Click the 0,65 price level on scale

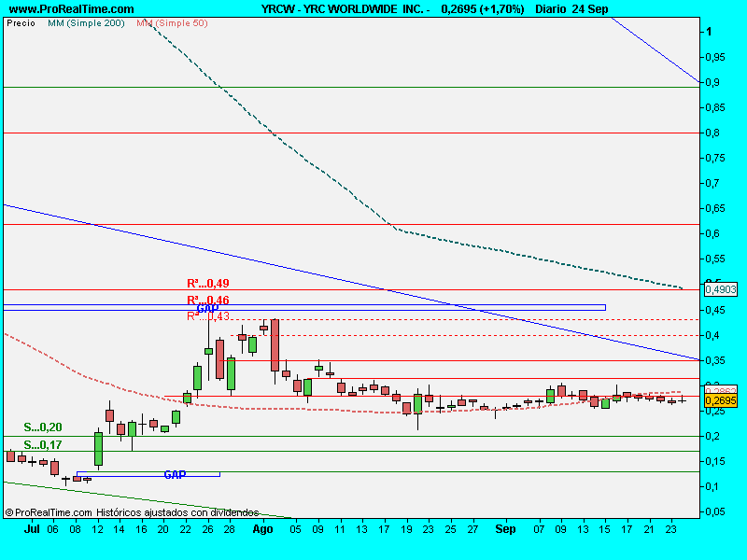click(715, 208)
